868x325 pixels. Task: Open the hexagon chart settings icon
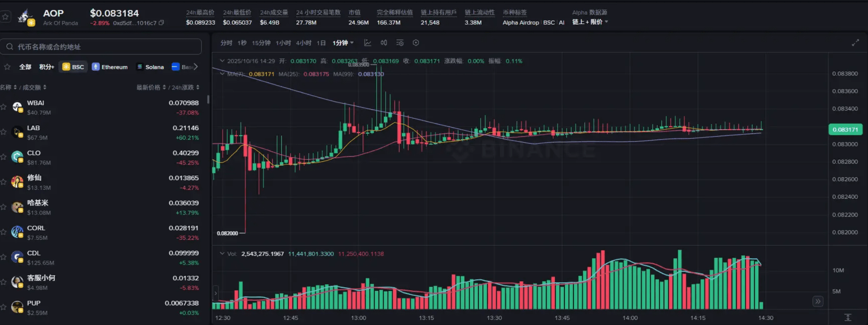(416, 43)
